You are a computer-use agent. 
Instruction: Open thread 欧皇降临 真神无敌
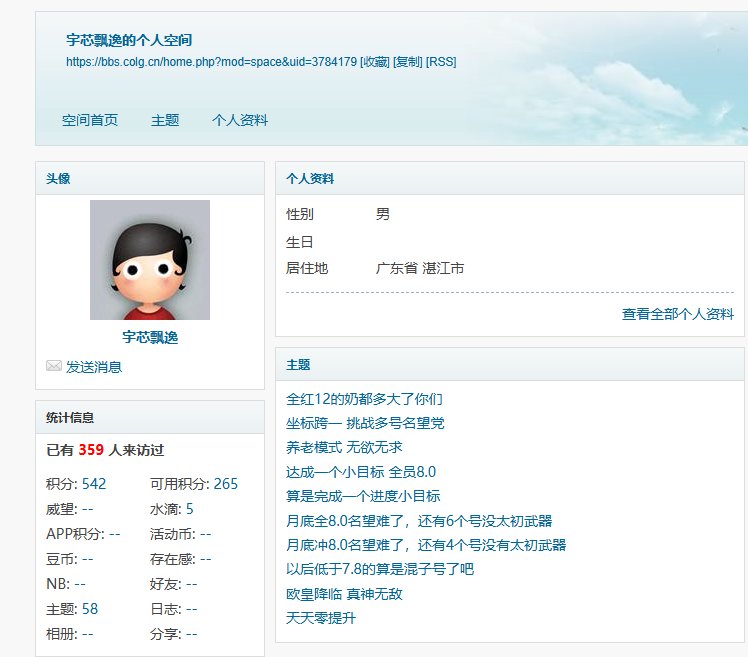coord(344,594)
